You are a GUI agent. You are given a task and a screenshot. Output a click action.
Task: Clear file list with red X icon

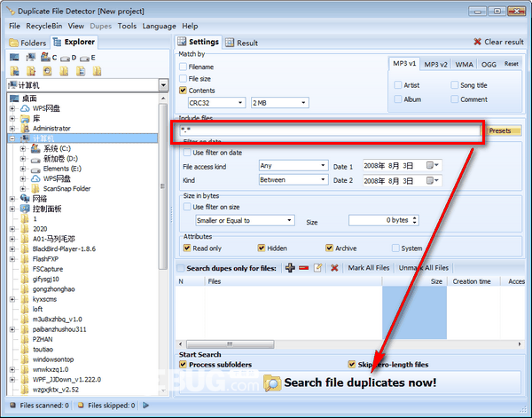pyautogui.click(x=334, y=268)
